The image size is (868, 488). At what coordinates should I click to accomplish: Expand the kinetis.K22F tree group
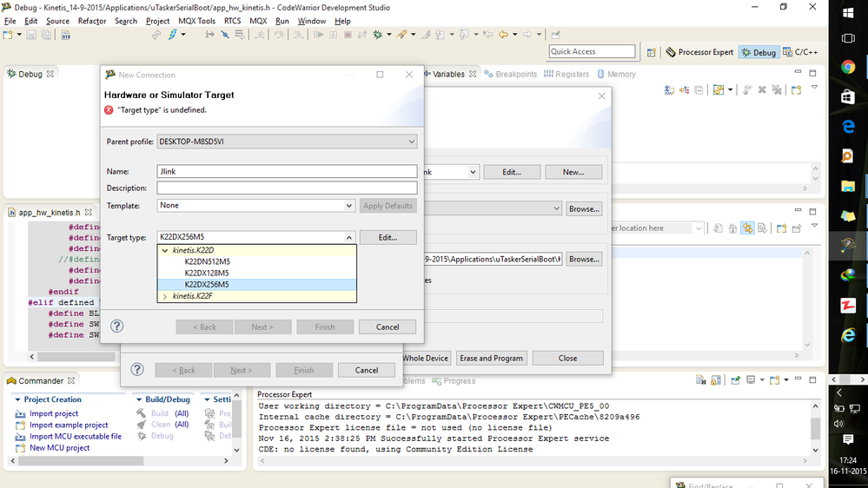164,297
